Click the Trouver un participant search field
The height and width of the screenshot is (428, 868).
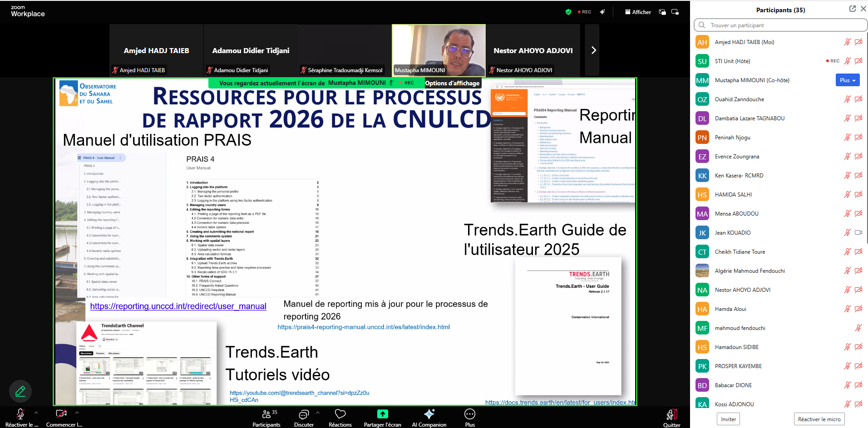[x=780, y=25]
